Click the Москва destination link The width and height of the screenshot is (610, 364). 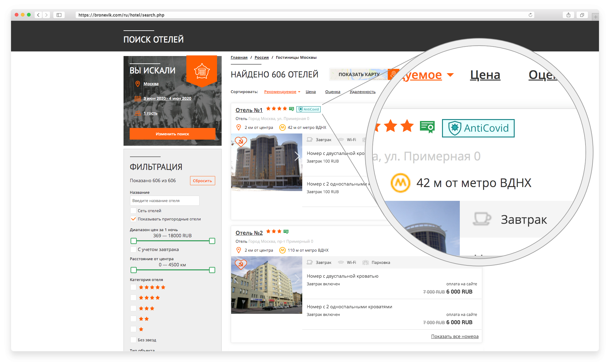[x=151, y=84]
